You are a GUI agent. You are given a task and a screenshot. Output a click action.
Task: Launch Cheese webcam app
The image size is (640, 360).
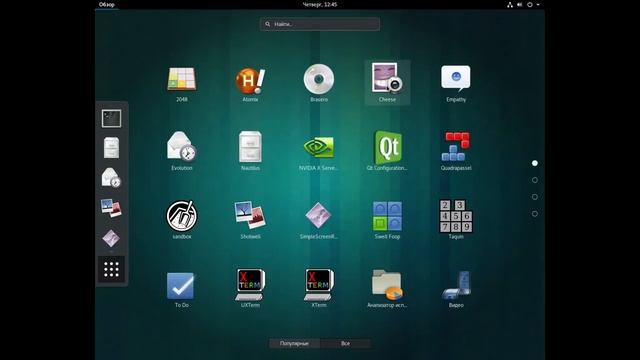tap(387, 82)
